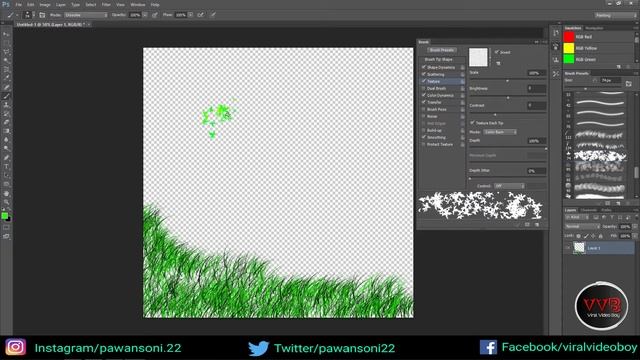Select Brush Tip Shape option
640x360 pixels.
click(438, 59)
